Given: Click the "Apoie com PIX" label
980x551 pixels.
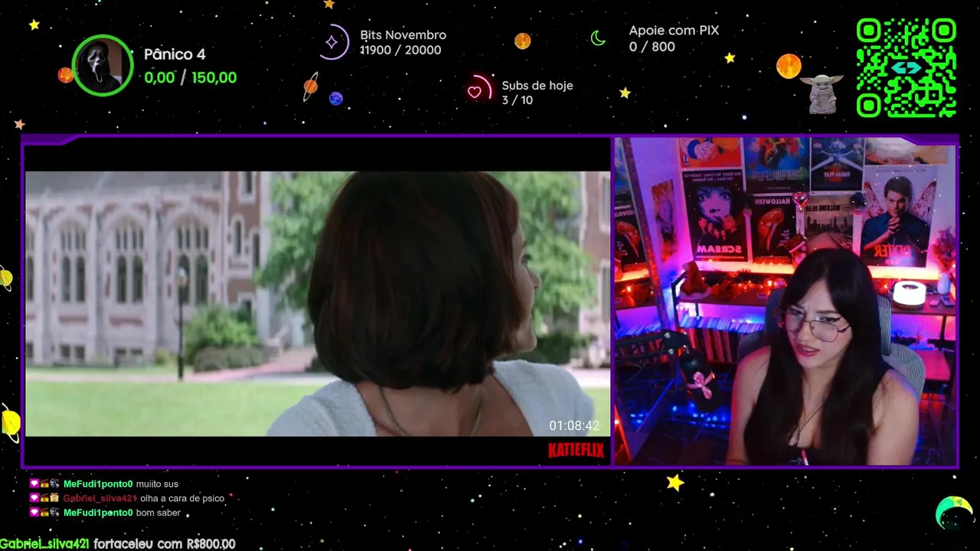Looking at the screenshot, I should 674,31.
